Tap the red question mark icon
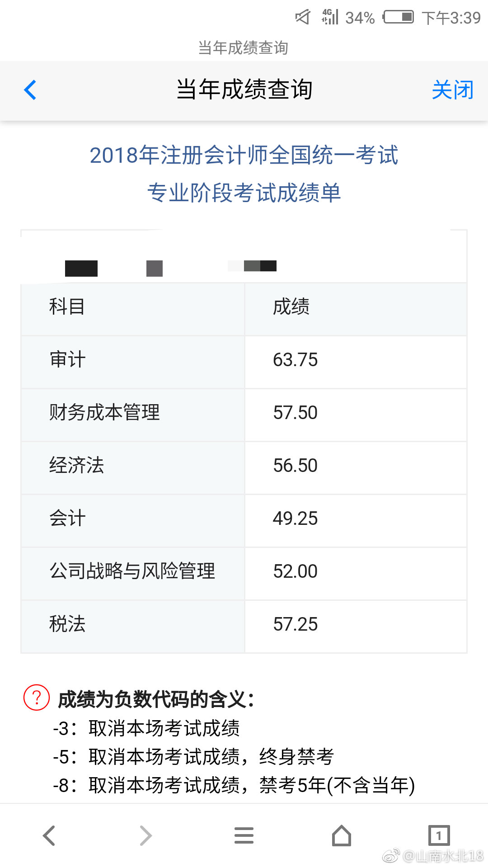Viewport: 488px width, 868px height. tap(37, 698)
